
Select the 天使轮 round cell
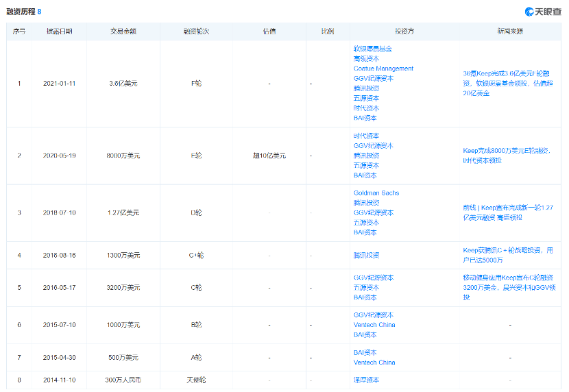tap(196, 380)
